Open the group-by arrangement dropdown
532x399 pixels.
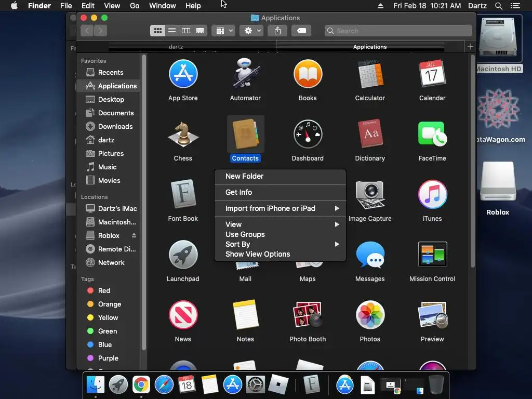[x=223, y=31]
